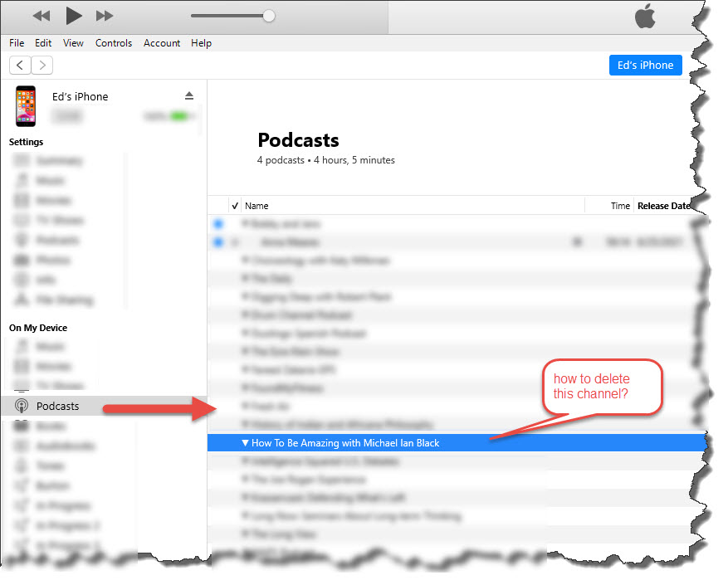This screenshot has height=585, width=728.
Task: Select the iPhone device thumbnail in sidebar
Action: 26,106
